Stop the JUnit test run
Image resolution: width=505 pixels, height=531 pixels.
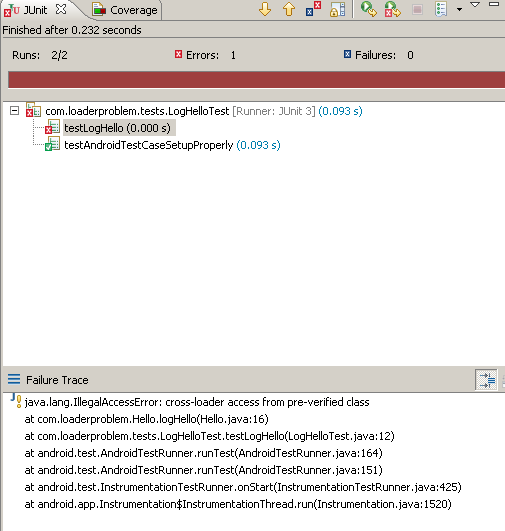[417, 9]
